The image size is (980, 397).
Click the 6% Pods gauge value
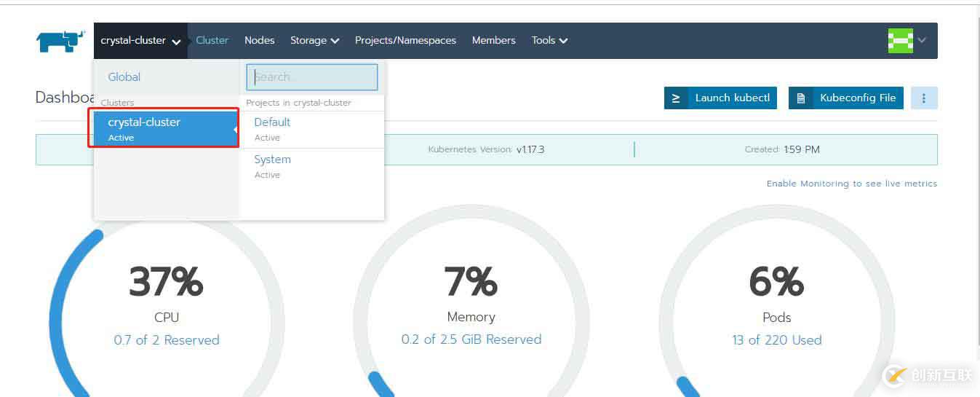(776, 282)
